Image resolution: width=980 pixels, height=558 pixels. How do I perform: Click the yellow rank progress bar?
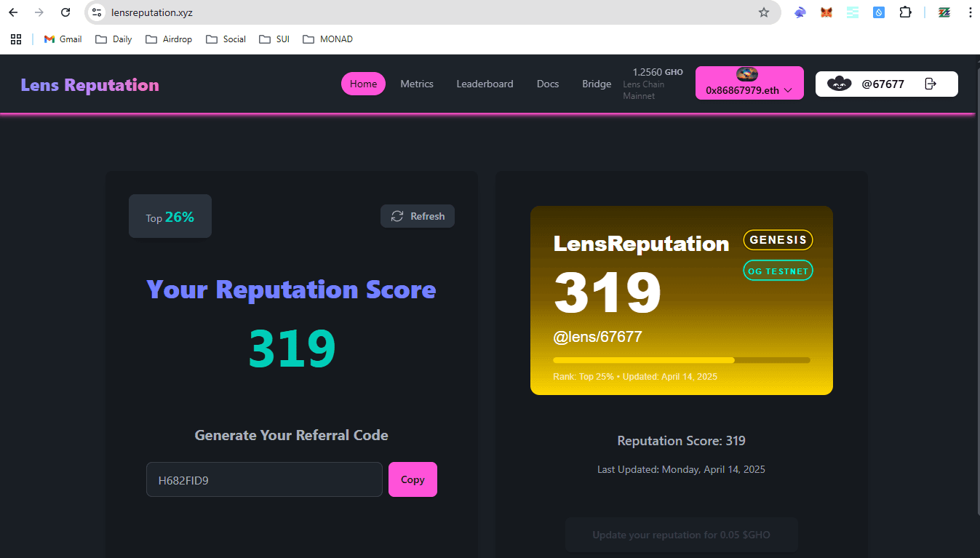pos(681,360)
